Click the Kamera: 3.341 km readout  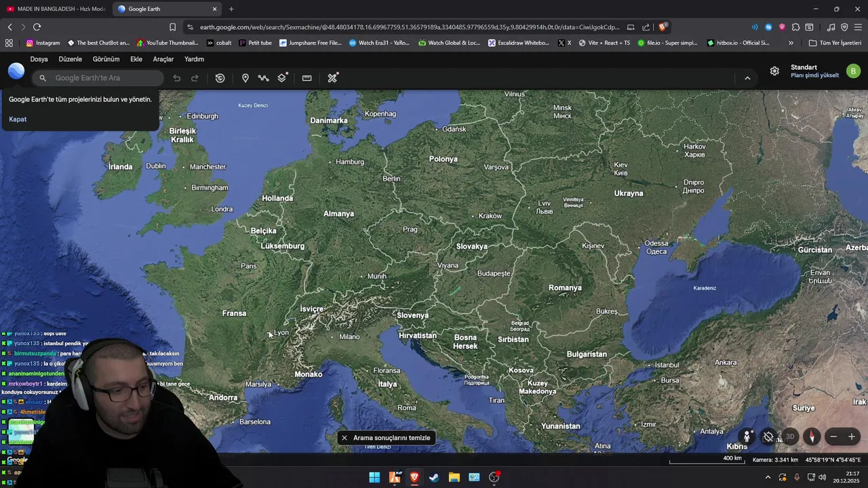point(776,460)
